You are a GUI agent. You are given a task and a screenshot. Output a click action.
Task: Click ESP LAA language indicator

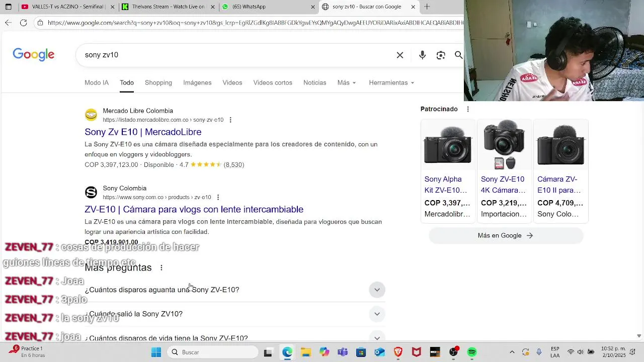[x=555, y=352]
